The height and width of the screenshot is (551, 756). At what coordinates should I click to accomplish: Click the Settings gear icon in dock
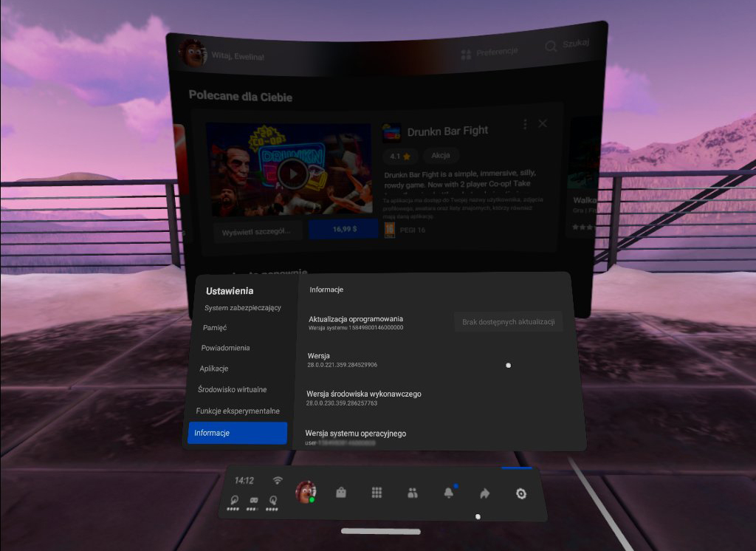click(x=520, y=493)
